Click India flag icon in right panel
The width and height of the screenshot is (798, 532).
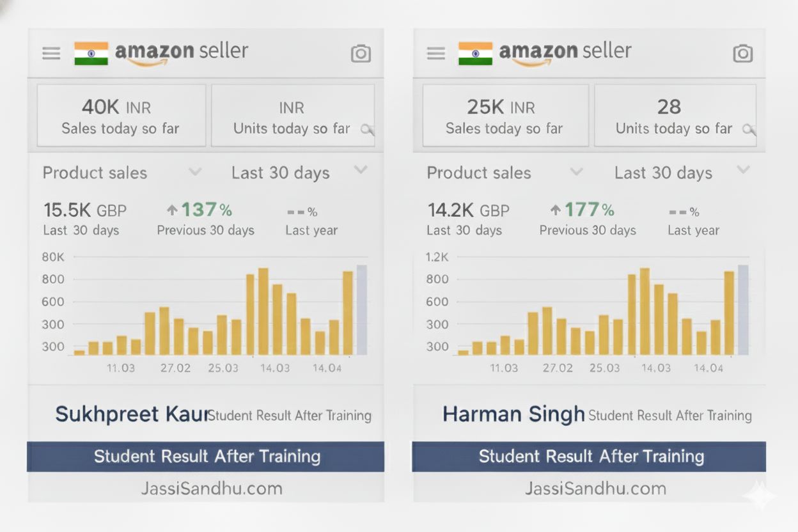(475, 53)
